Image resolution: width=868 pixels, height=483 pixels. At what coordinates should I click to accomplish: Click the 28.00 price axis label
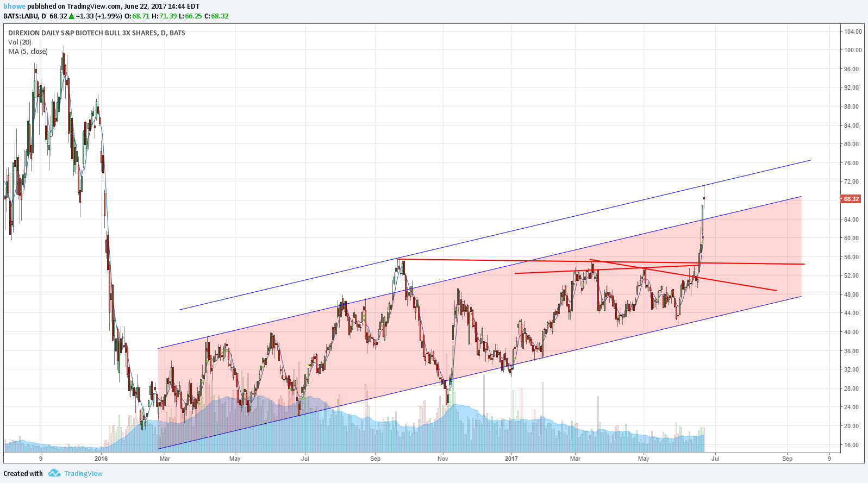pyautogui.click(x=852, y=388)
